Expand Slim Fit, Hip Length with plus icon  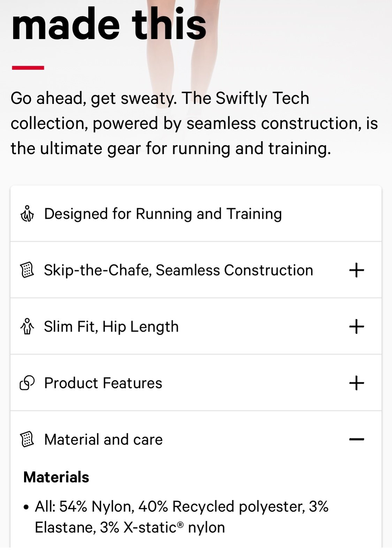coord(356,327)
